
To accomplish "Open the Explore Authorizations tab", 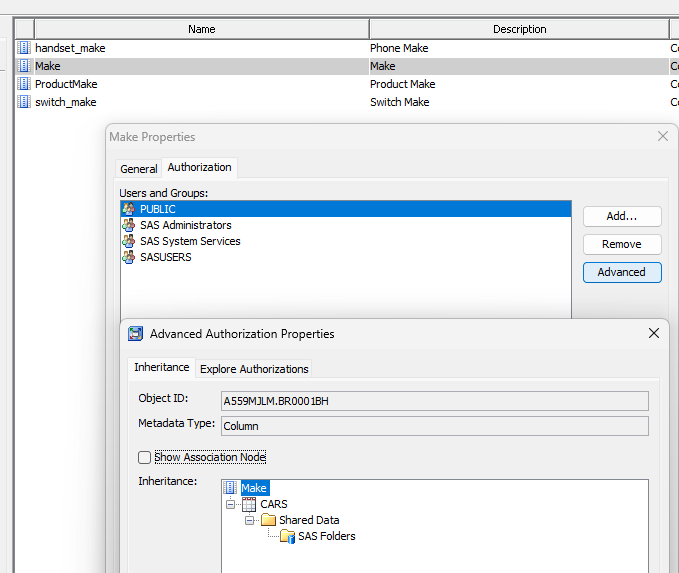I will (x=254, y=369).
